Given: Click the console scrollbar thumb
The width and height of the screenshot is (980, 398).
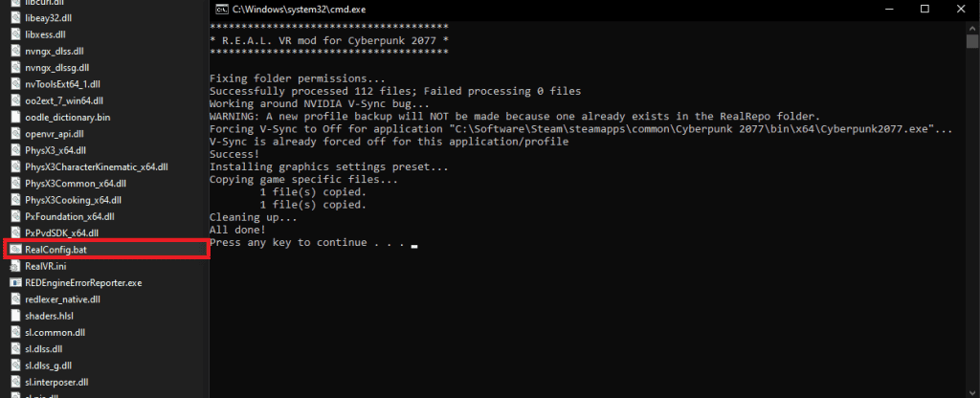Looking at the screenshot, I should 972,41.
